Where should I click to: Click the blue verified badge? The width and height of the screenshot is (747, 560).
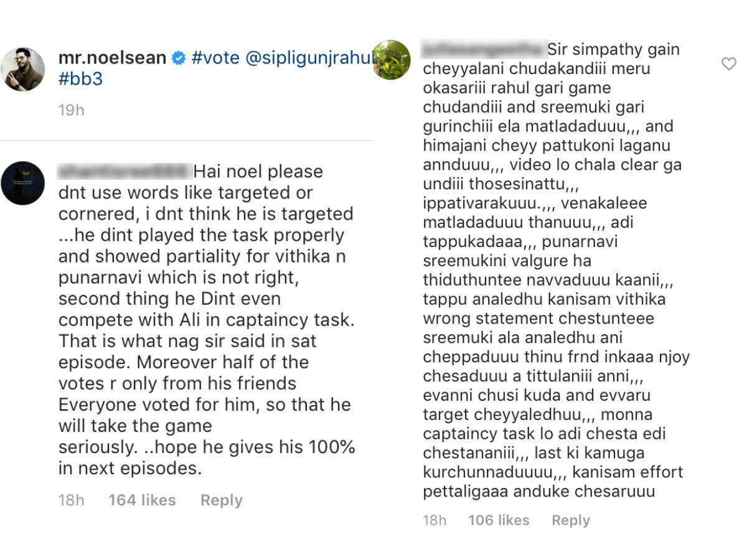[178, 58]
